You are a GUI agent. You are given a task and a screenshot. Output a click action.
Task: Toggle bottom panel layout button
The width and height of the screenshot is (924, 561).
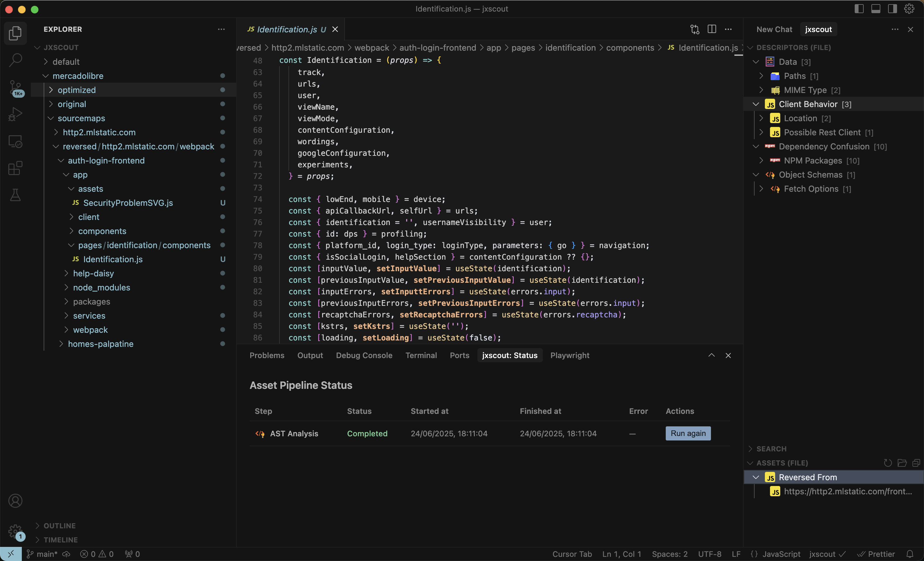pos(876,9)
